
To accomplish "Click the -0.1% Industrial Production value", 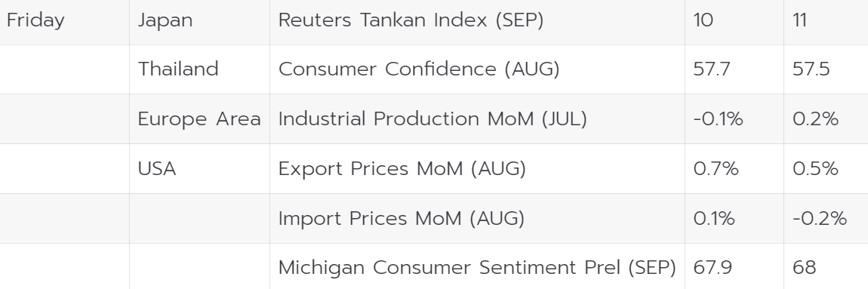I will click(718, 119).
